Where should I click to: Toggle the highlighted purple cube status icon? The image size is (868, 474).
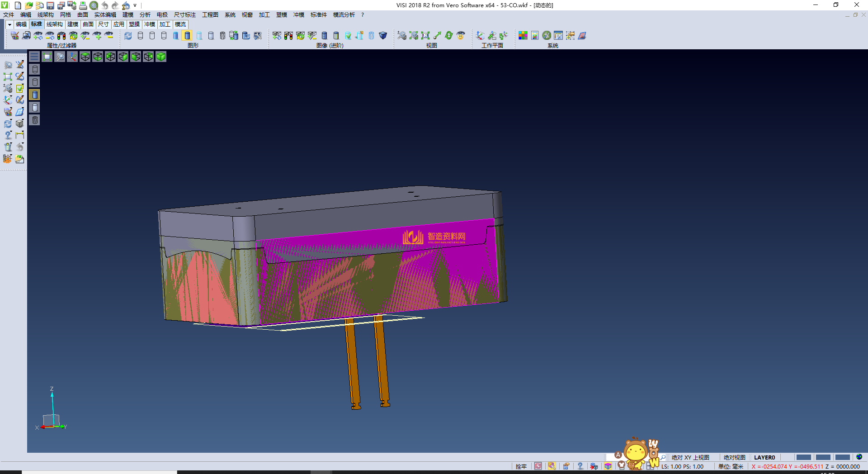click(608, 466)
